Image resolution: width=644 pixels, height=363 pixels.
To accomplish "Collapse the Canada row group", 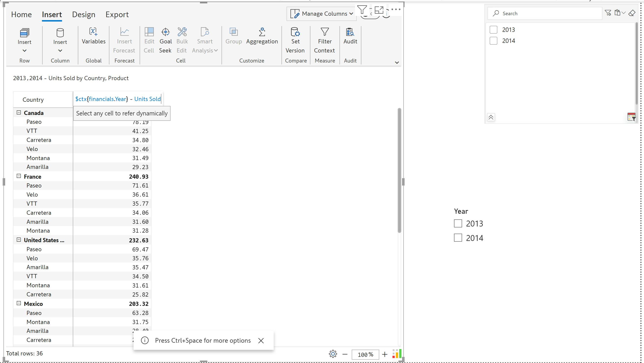I will point(19,113).
